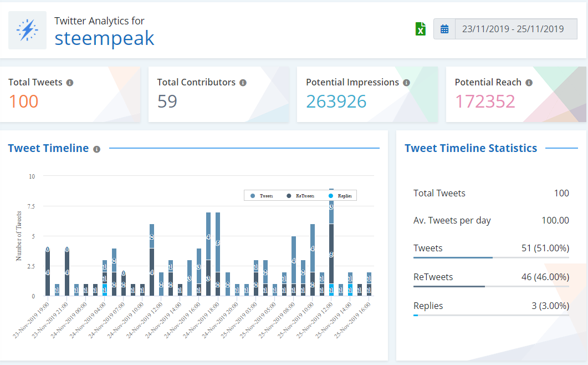The image size is (588, 365).
Task: Click the Av. Tweets per day value 100.00
Action: pyautogui.click(x=555, y=220)
